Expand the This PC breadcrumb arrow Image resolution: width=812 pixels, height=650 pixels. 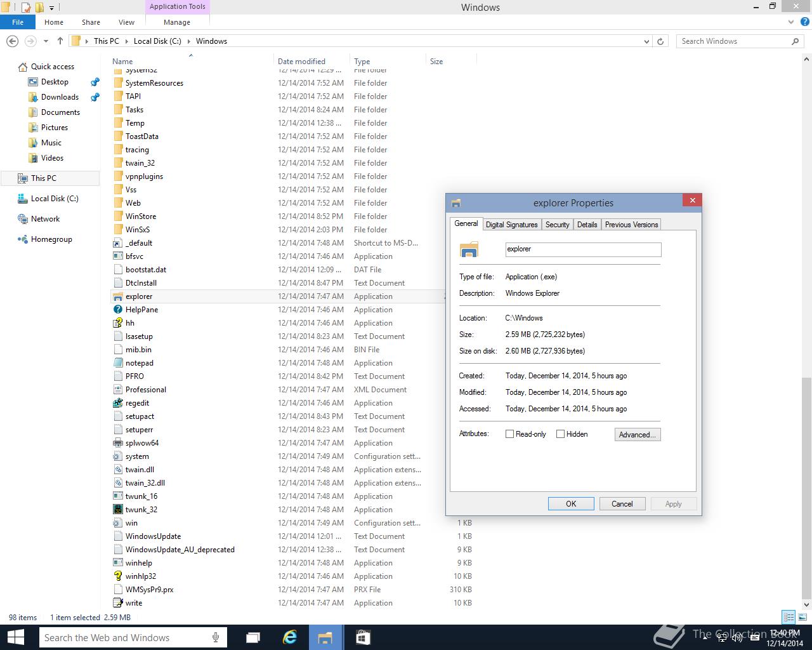126,41
